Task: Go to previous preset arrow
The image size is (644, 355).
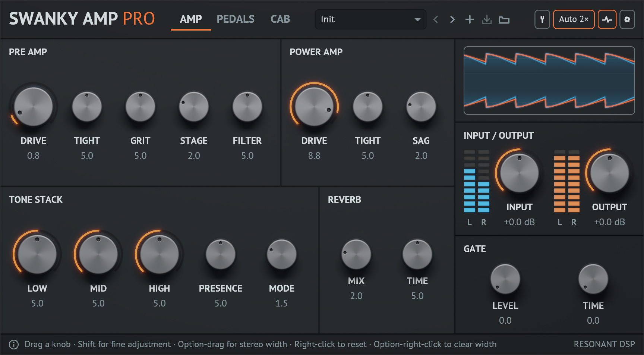Action: (x=436, y=19)
